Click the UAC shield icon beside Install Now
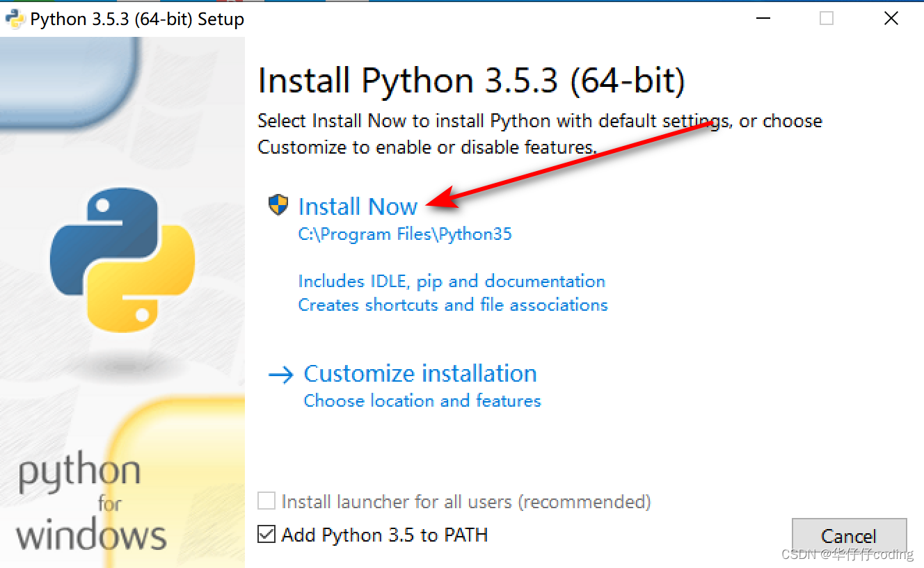The width and height of the screenshot is (924, 568). point(278,205)
